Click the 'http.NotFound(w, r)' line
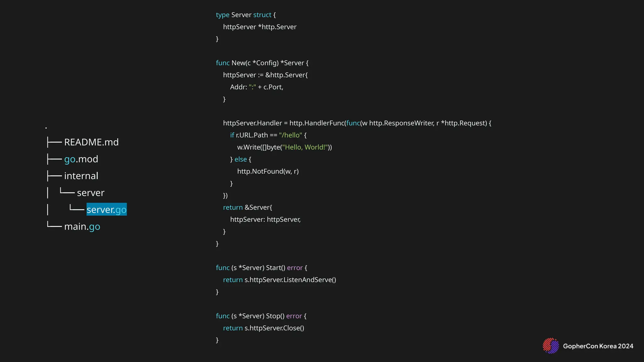 pyautogui.click(x=268, y=171)
